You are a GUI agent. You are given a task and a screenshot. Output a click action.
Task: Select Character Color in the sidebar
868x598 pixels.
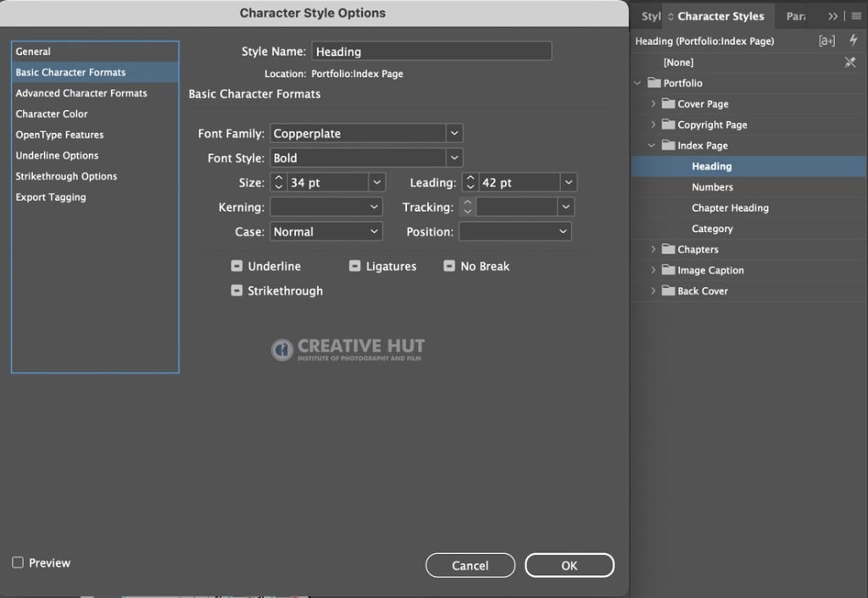click(52, 114)
